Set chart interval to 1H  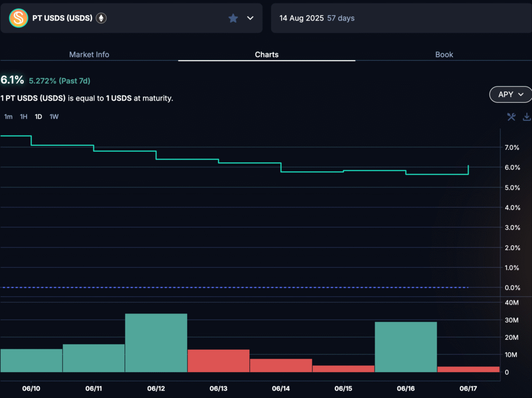(x=23, y=117)
